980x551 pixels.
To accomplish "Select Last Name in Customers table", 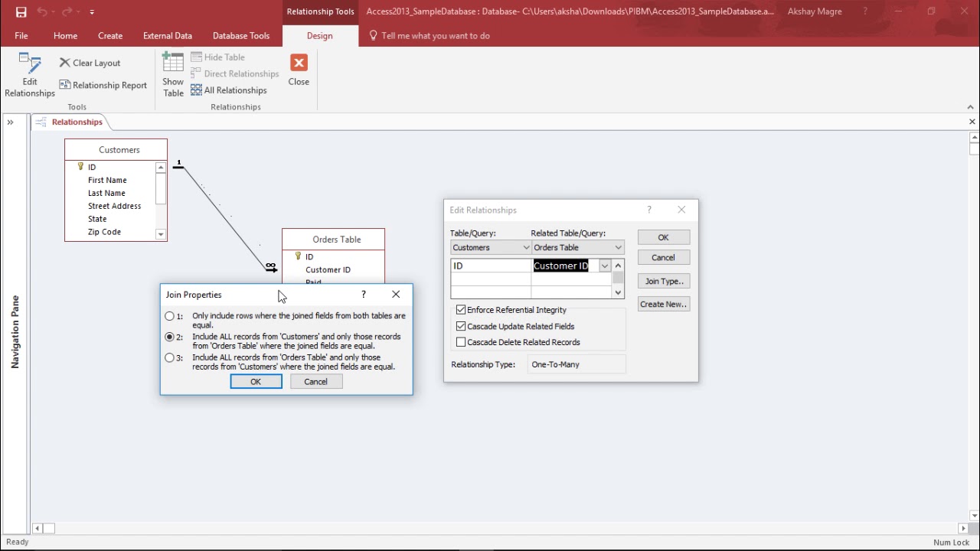I will pyautogui.click(x=106, y=193).
